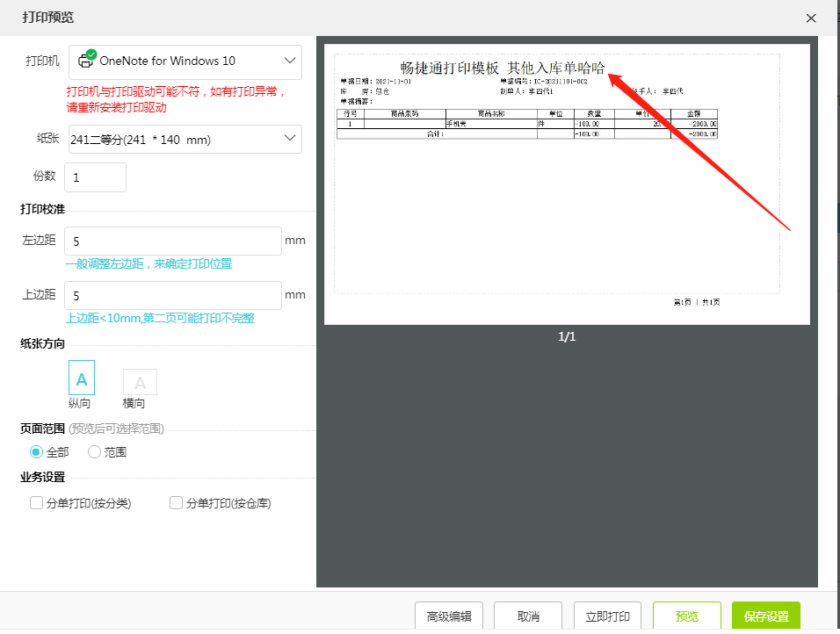Select the 范围 page range radio

pos(94,452)
